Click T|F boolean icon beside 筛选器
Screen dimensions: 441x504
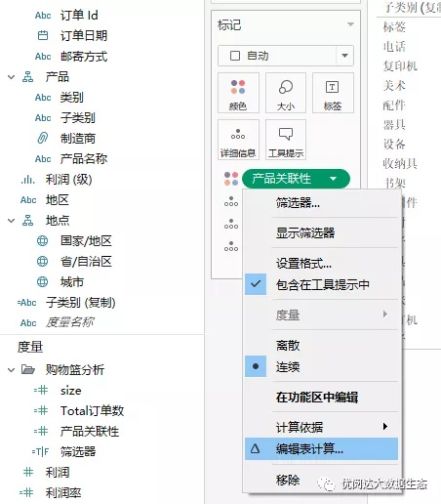tap(40, 451)
